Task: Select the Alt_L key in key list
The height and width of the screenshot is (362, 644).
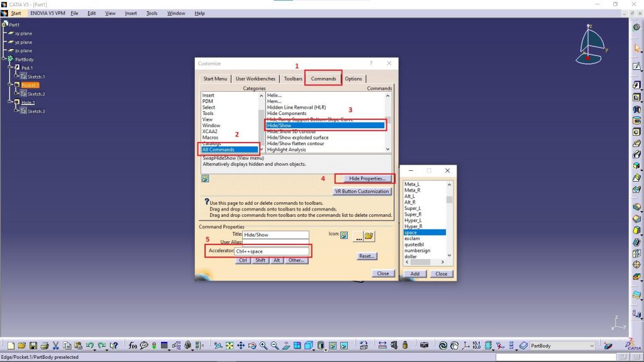Action: point(409,196)
